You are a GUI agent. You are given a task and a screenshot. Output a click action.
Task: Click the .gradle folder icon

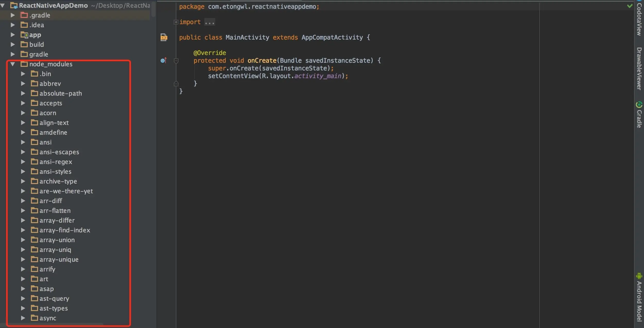click(x=24, y=15)
